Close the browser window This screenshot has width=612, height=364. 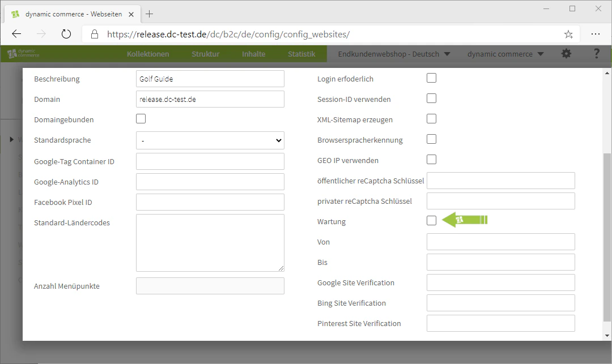click(x=598, y=8)
